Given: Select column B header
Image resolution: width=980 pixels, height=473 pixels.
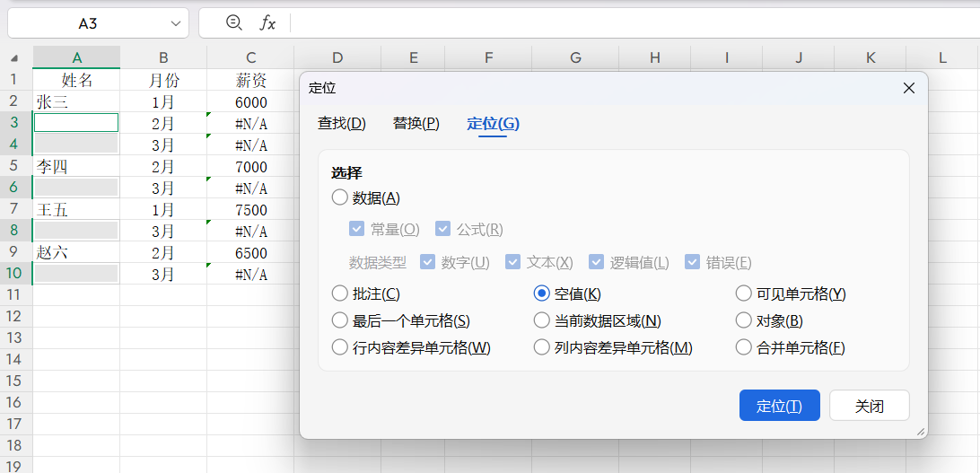Looking at the screenshot, I should click(x=163, y=58).
